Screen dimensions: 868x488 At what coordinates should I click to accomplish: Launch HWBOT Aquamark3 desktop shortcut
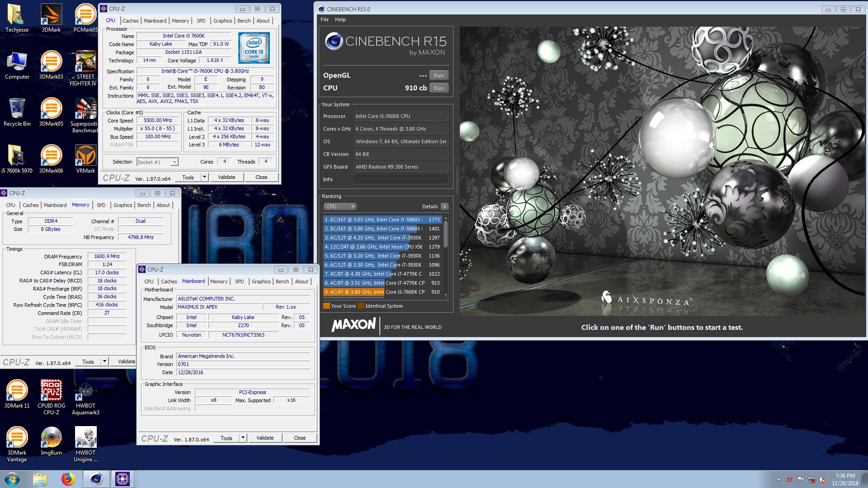[x=85, y=397]
